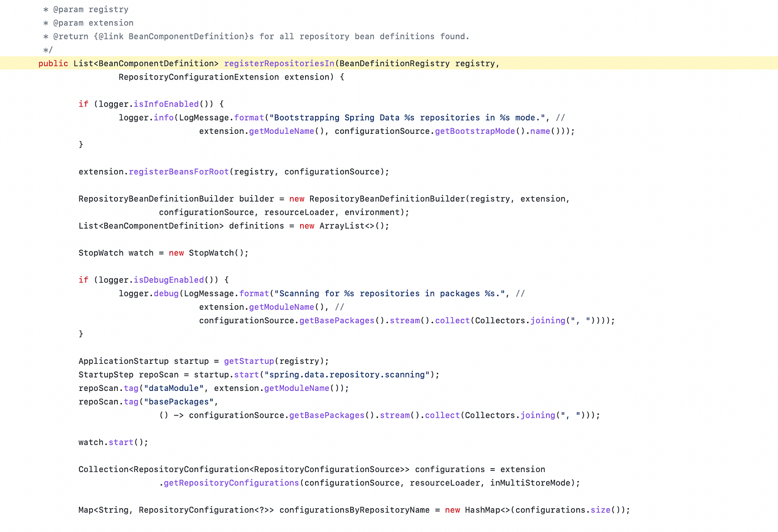Click the watch.start() call
Viewport: 778px width, 532px height.
pyautogui.click(x=113, y=443)
